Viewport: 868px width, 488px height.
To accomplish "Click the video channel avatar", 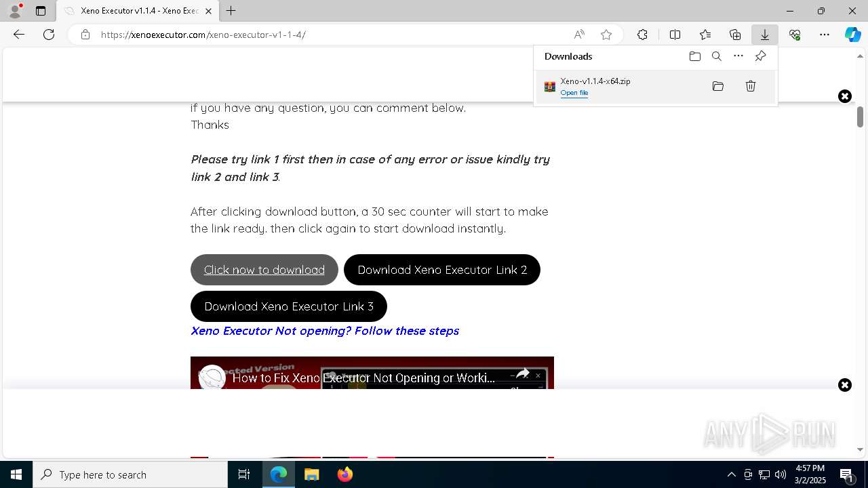I will point(212,378).
